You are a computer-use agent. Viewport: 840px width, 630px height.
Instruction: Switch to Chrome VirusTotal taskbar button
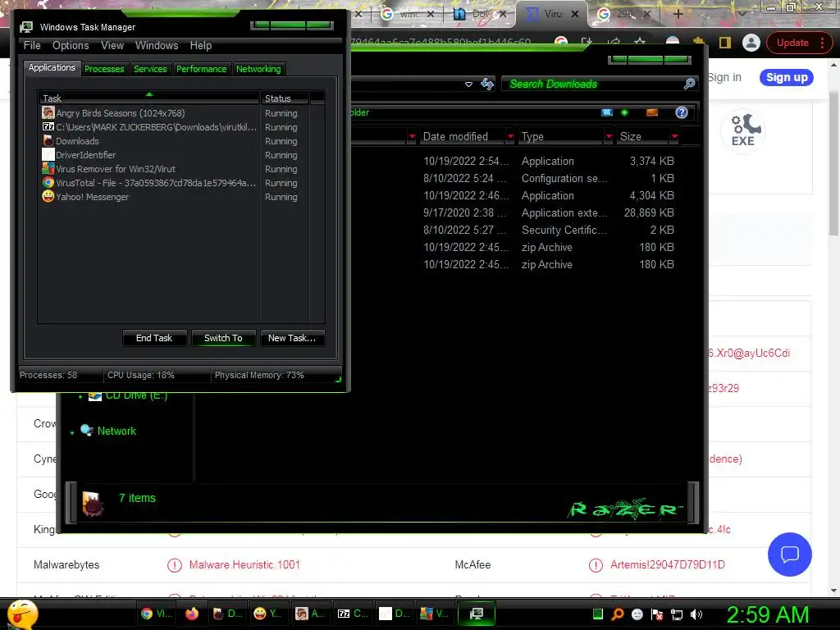157,614
